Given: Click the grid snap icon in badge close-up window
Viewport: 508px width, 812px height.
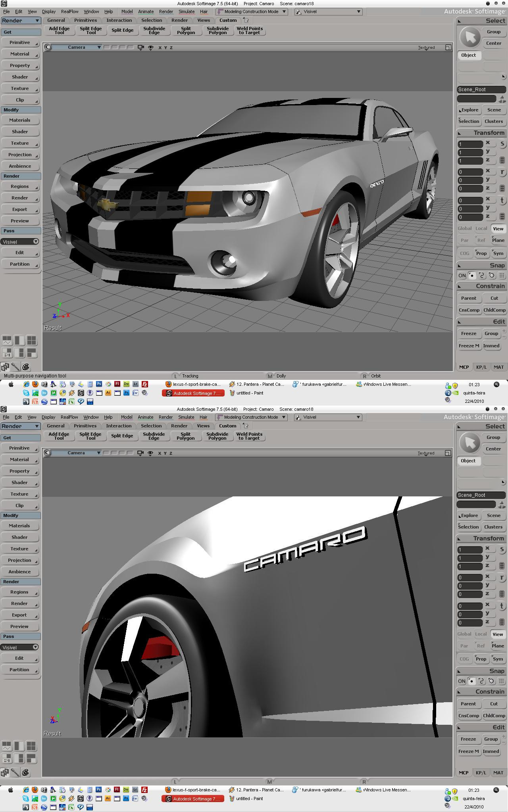Looking at the screenshot, I should [x=501, y=681].
